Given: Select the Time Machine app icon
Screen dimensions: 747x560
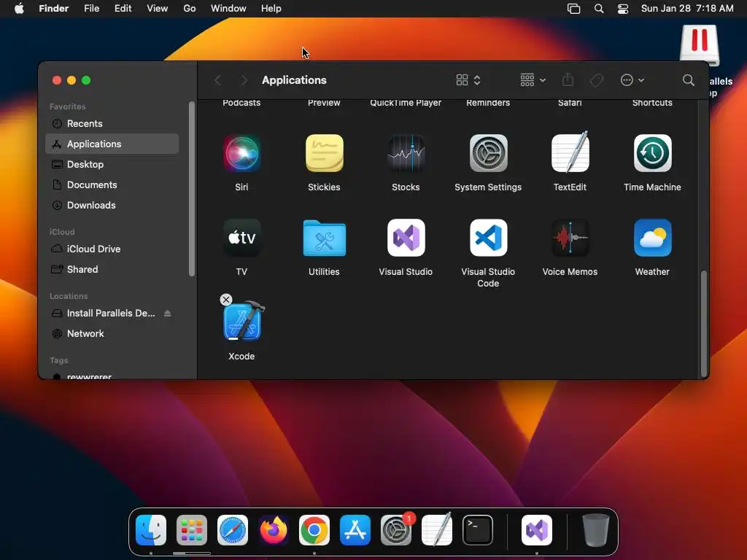Looking at the screenshot, I should (x=653, y=153).
